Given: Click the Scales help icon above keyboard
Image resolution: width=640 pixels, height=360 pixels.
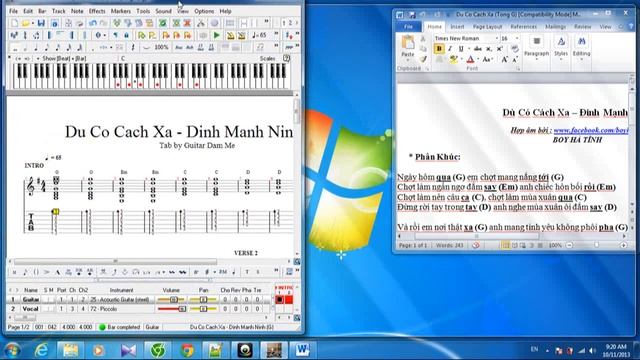Looking at the screenshot, I should 287,58.
